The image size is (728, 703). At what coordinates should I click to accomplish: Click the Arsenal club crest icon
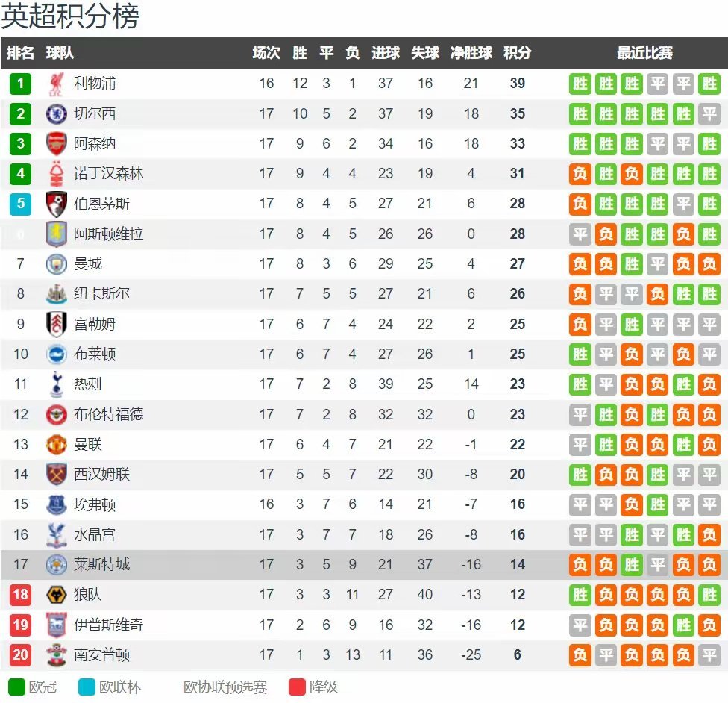point(57,143)
